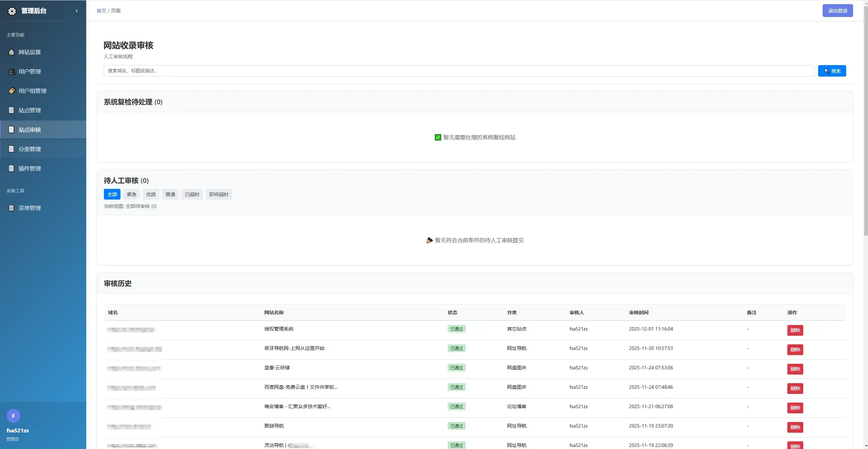Delete the 授权管理系统 history record
The image size is (868, 449).
pyautogui.click(x=795, y=330)
